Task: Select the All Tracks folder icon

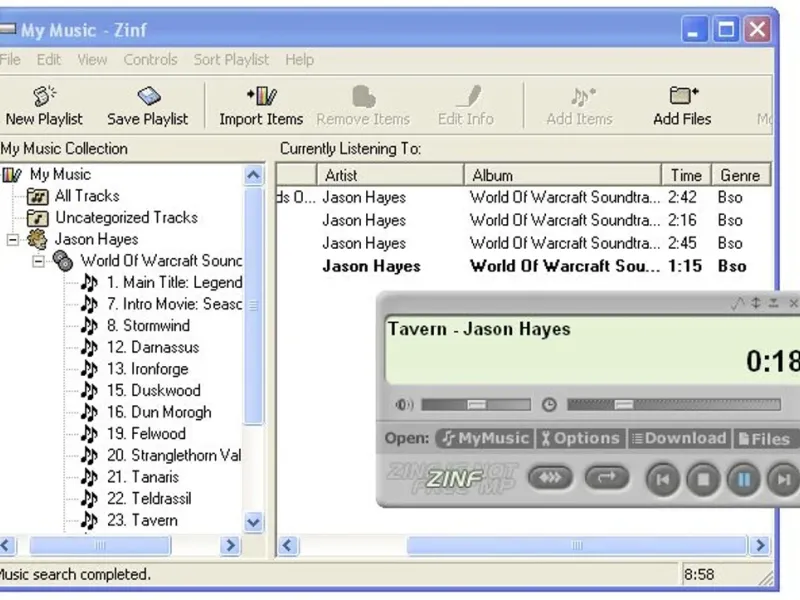Action: tap(38, 196)
